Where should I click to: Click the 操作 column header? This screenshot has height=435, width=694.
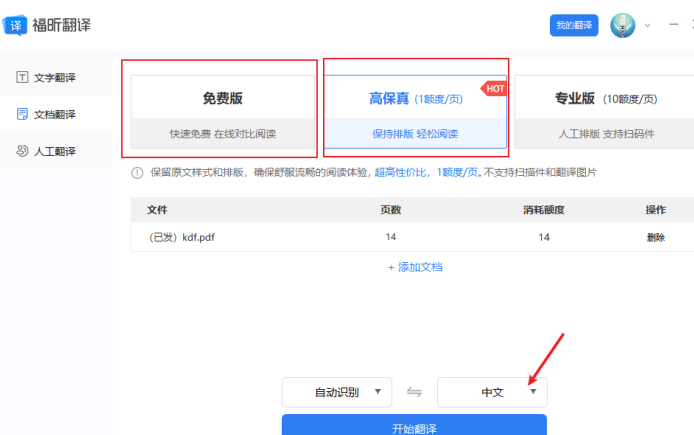pos(655,210)
